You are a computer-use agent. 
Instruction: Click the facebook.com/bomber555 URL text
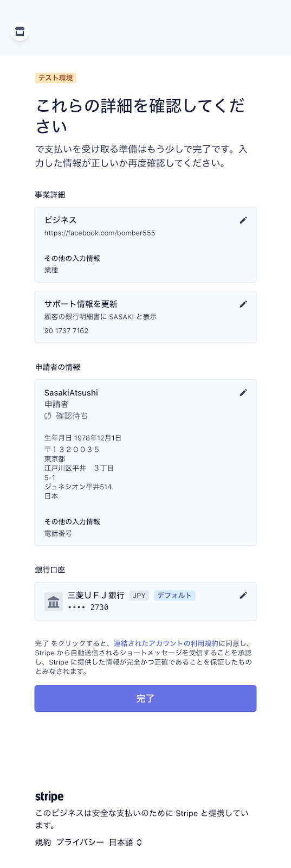coord(100,233)
